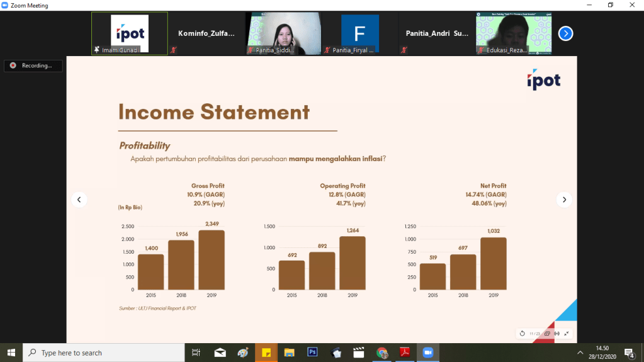Click the Type here to search box
Image resolution: width=644 pixels, height=362 pixels.
[x=103, y=353]
